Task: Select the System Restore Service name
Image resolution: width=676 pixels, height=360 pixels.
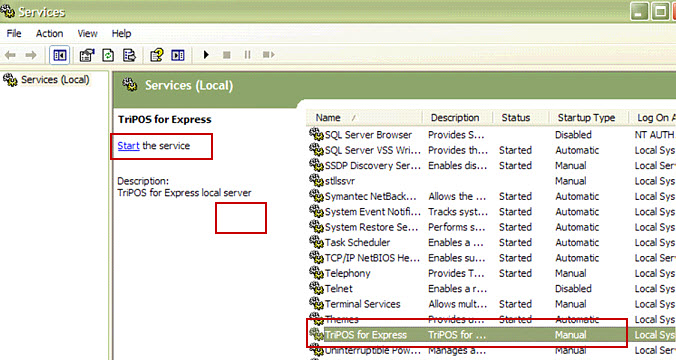Action: [x=371, y=227]
